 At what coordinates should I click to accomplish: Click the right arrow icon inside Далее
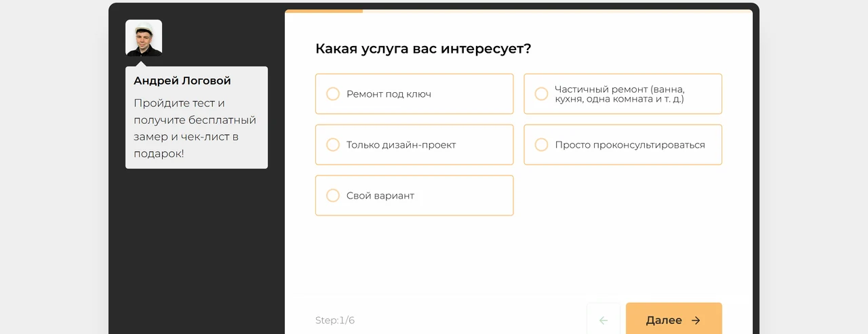(x=696, y=320)
